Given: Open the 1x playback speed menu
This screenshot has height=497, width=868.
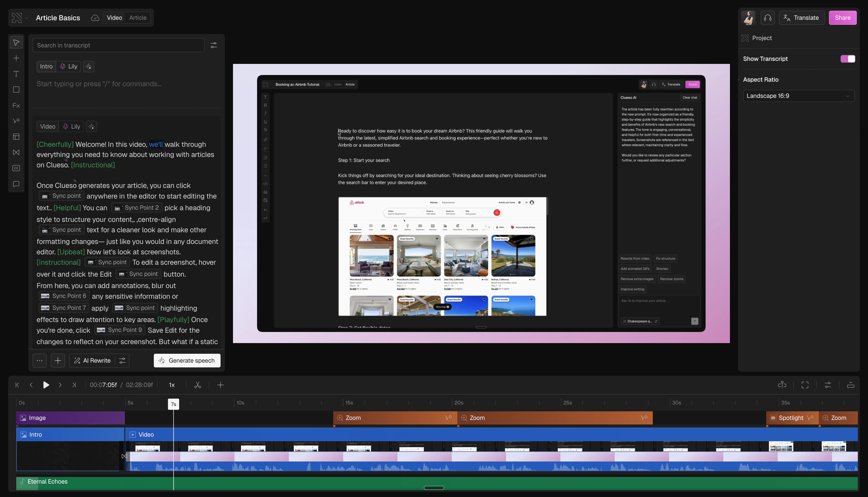Looking at the screenshot, I should [172, 385].
